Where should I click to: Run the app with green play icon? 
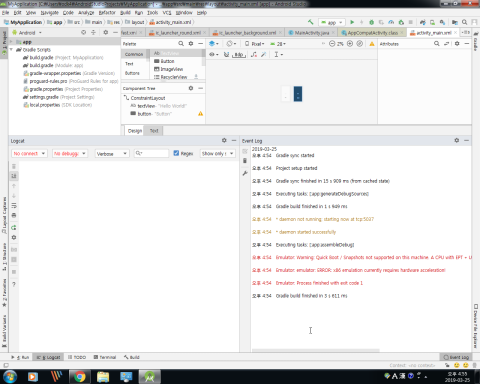(x=352, y=22)
